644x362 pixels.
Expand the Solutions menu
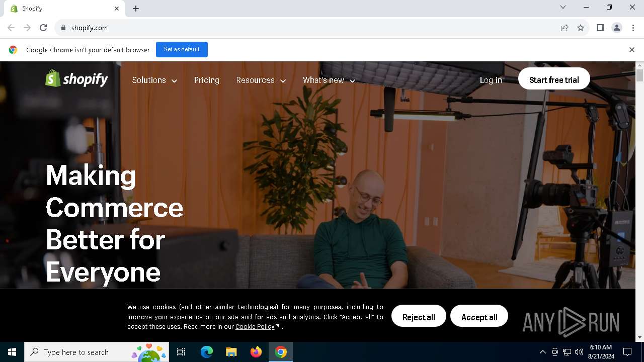(x=154, y=80)
